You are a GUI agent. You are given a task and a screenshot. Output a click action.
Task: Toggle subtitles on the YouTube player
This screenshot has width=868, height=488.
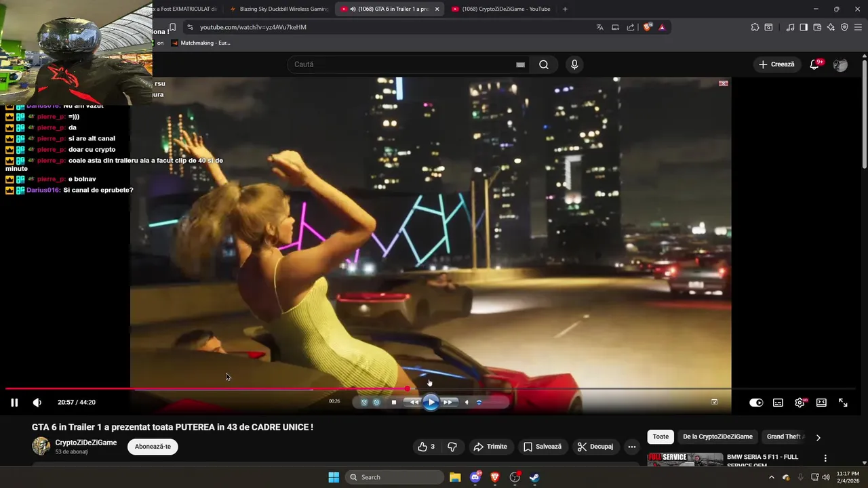click(x=778, y=403)
